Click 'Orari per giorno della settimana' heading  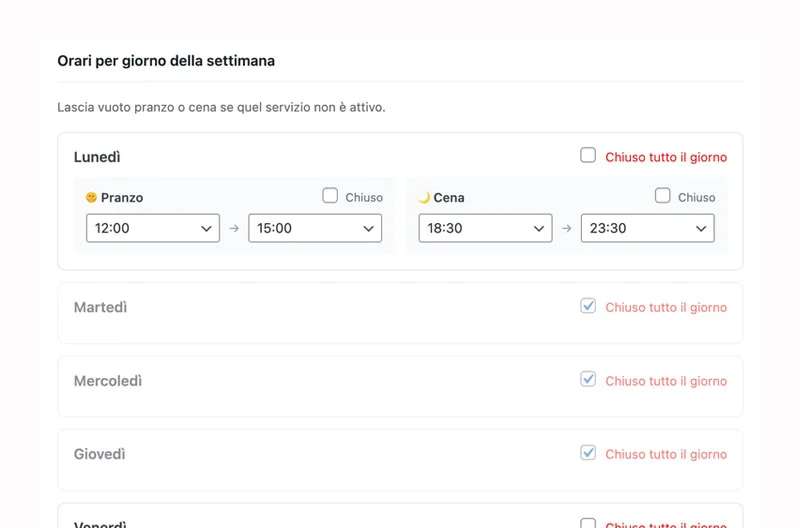pos(166,61)
